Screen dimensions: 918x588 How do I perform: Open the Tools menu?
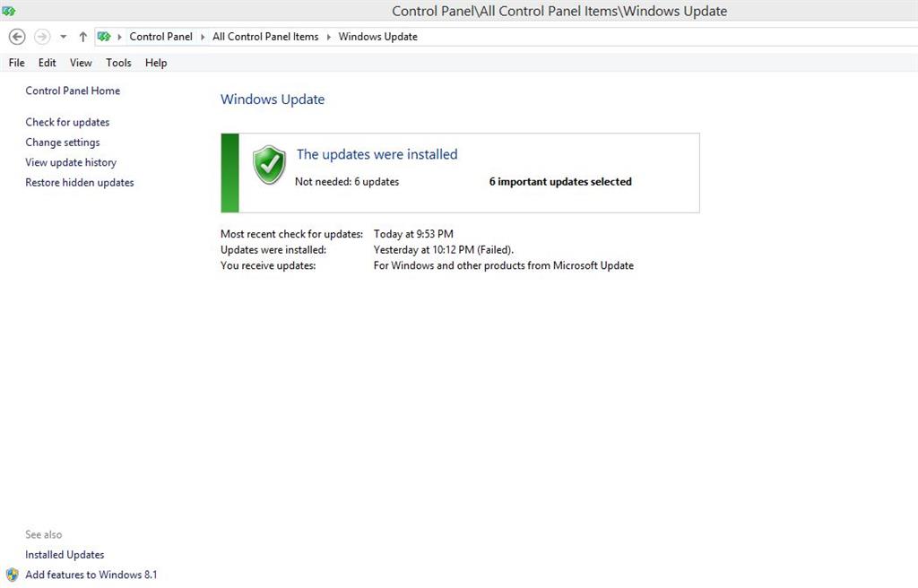[x=118, y=63]
